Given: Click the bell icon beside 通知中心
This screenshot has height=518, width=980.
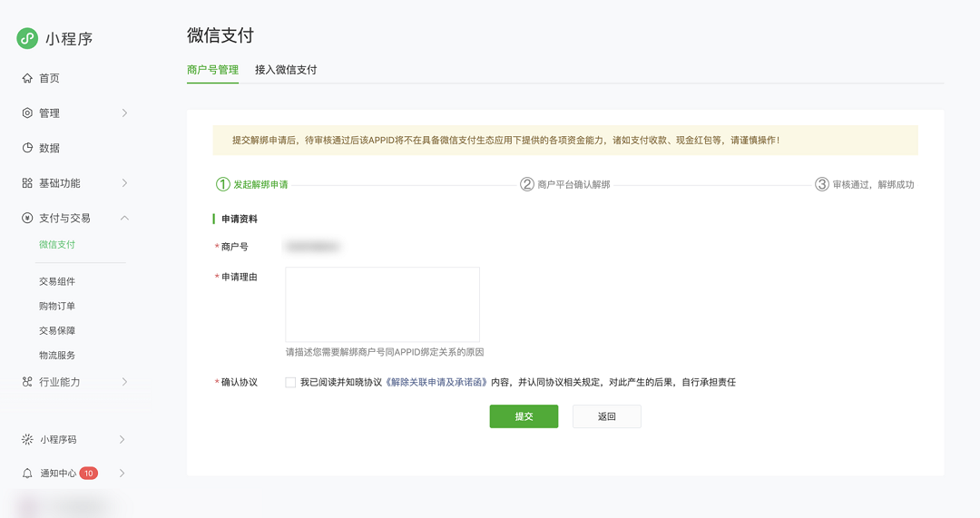Looking at the screenshot, I should coord(27,474).
